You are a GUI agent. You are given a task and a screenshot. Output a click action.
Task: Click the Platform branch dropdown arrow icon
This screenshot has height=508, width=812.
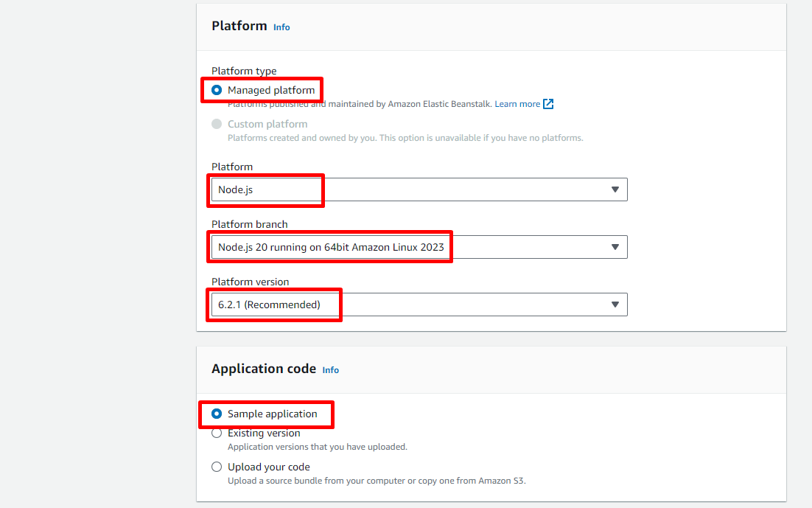coord(615,247)
